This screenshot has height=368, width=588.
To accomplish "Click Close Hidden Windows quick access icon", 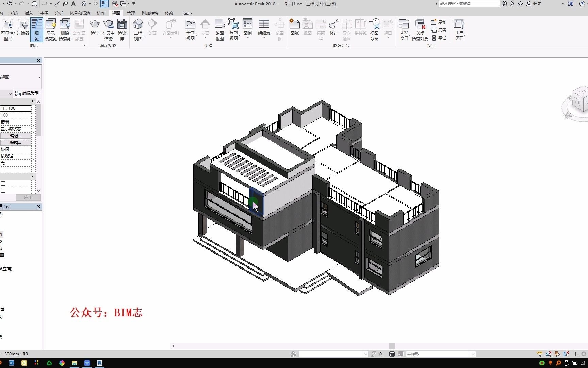I will click(x=115, y=4).
